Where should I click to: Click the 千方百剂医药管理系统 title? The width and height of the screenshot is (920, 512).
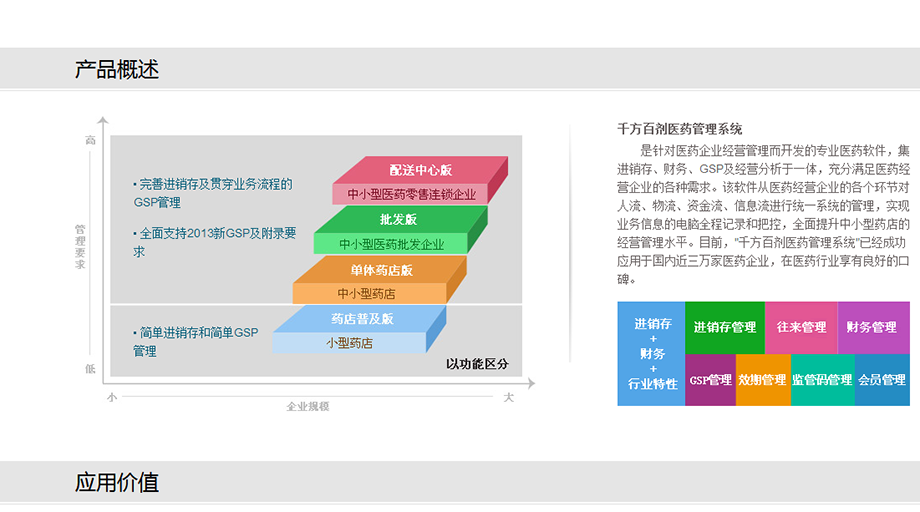point(680,129)
